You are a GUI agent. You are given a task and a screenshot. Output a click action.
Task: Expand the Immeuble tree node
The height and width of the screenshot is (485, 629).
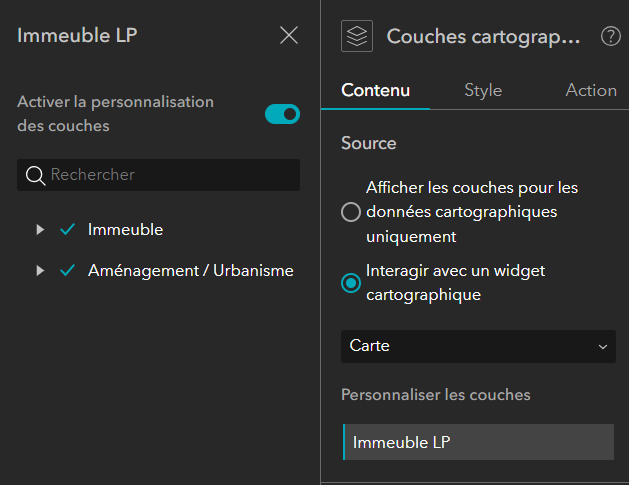coord(40,230)
